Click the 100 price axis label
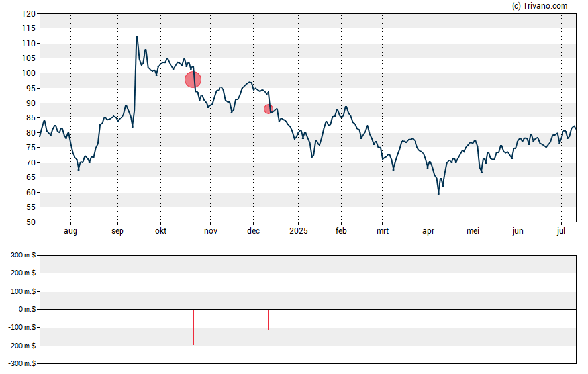 coord(29,73)
